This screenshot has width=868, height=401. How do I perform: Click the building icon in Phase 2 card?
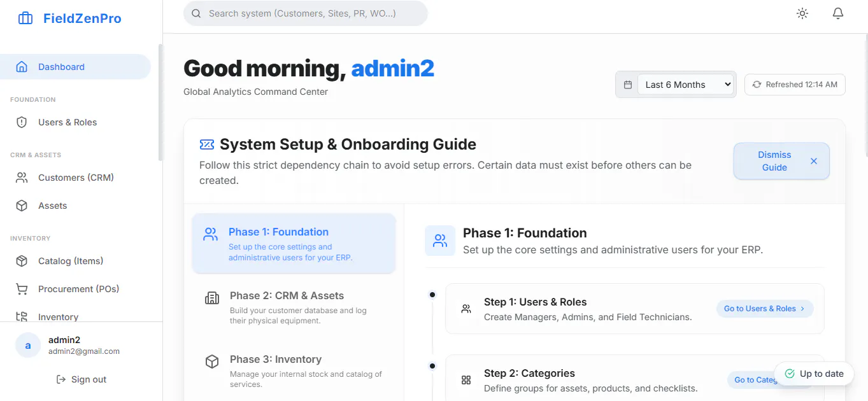(212, 298)
